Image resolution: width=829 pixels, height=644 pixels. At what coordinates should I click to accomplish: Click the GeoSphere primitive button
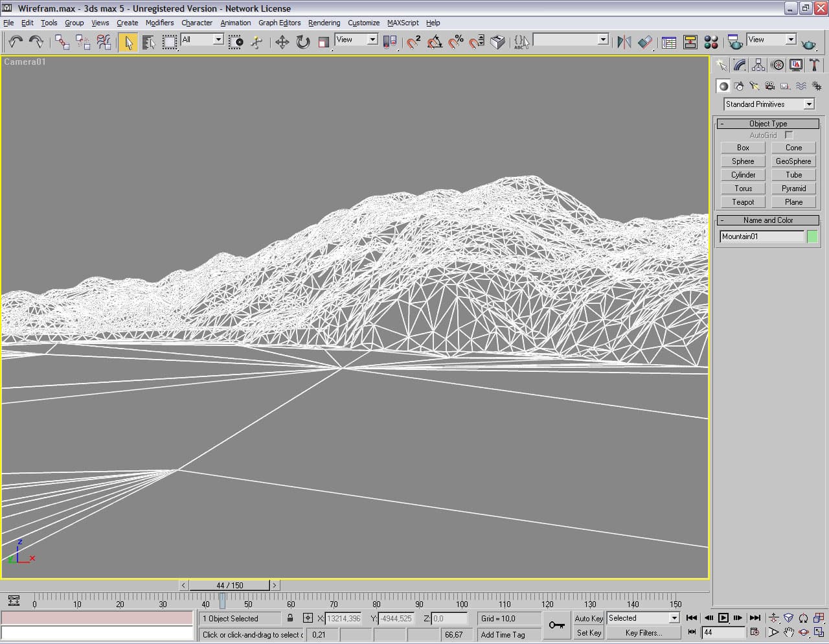(793, 161)
